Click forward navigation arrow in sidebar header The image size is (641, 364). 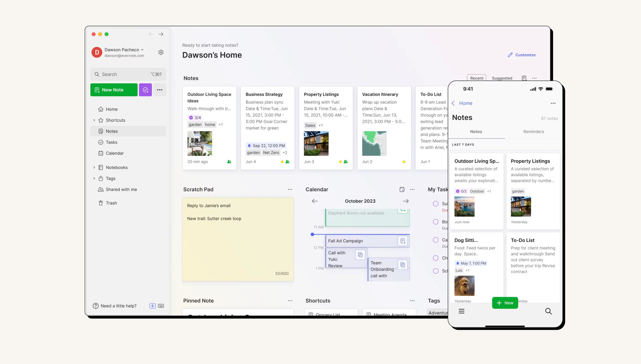click(161, 34)
